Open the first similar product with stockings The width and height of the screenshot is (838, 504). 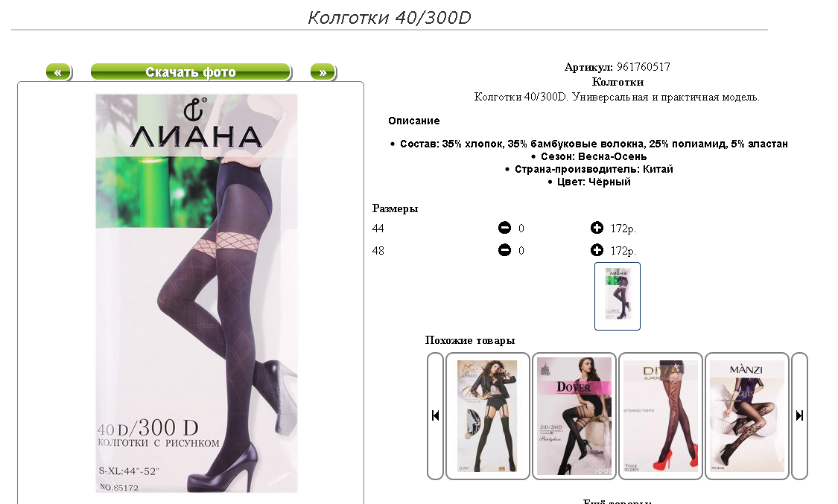pos(487,416)
